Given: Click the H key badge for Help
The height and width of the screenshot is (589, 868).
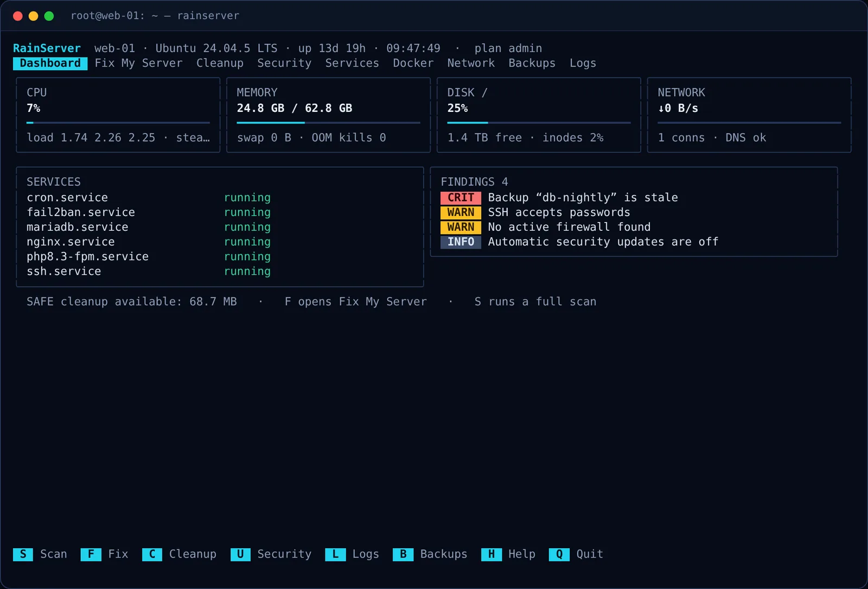Looking at the screenshot, I should pyautogui.click(x=491, y=554).
